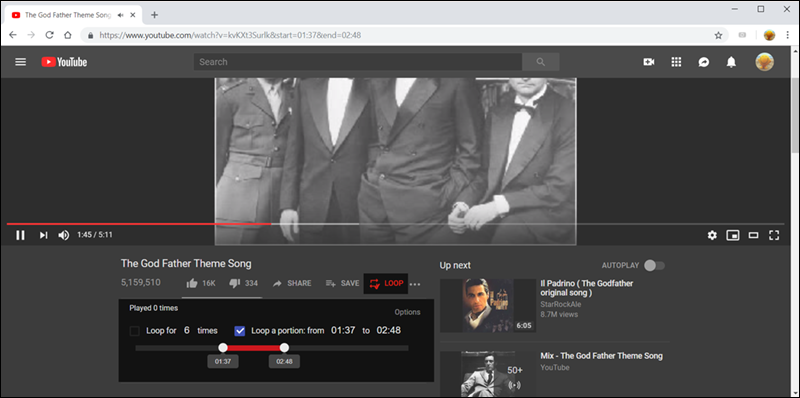
Task: Dislike the video with thumbs down
Action: pos(243,283)
